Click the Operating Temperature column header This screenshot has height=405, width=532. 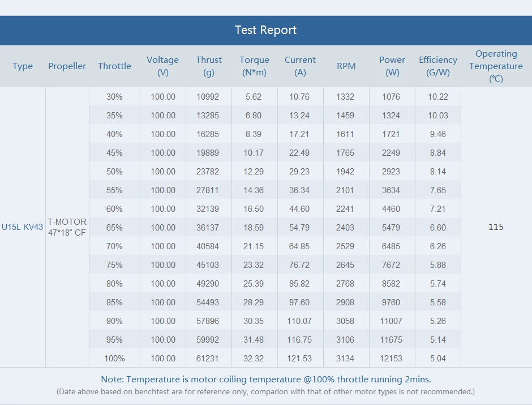pos(496,66)
